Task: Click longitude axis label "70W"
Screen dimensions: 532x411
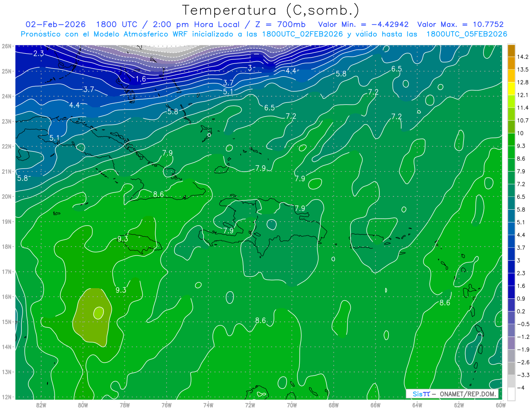Action: pyautogui.click(x=292, y=405)
